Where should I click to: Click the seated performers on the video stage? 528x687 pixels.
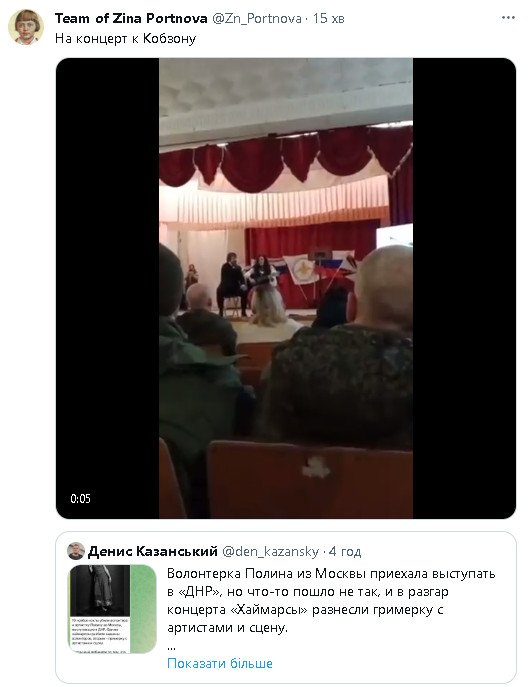pyautogui.click(x=250, y=287)
